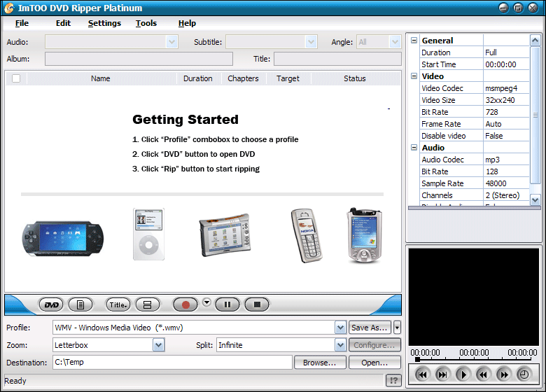The height and width of the screenshot is (392, 546).
Task: Open the Settings menu
Action: pyautogui.click(x=104, y=23)
